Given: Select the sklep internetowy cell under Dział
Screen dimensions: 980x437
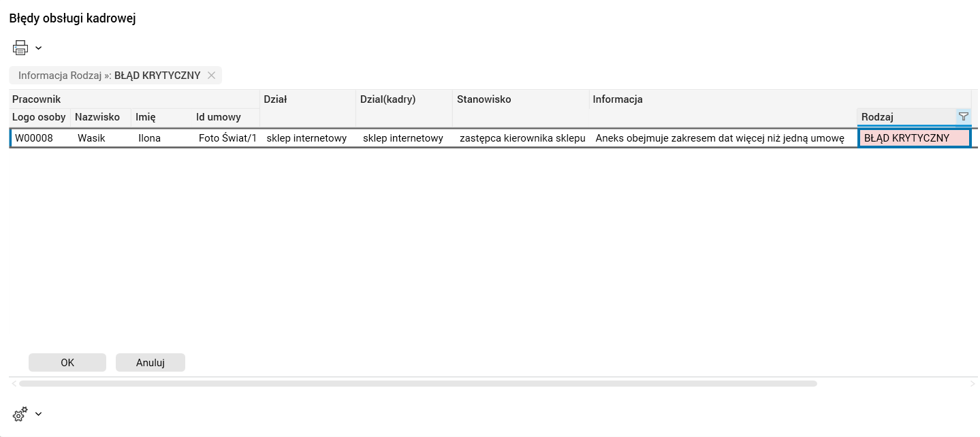Looking at the screenshot, I should click(306, 138).
